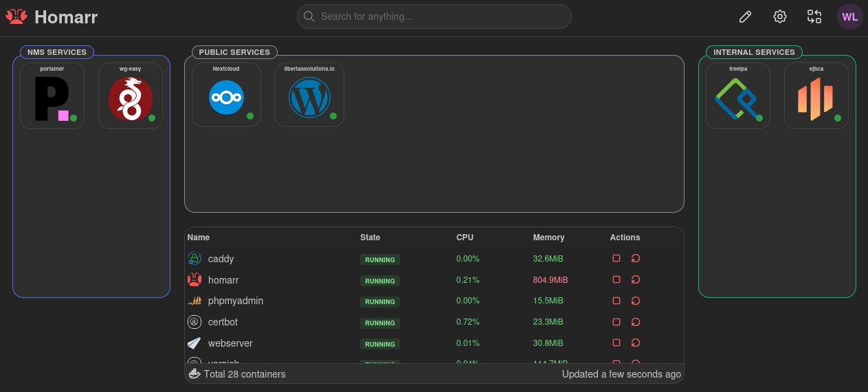Click Updated a few seconds ago text

point(621,374)
